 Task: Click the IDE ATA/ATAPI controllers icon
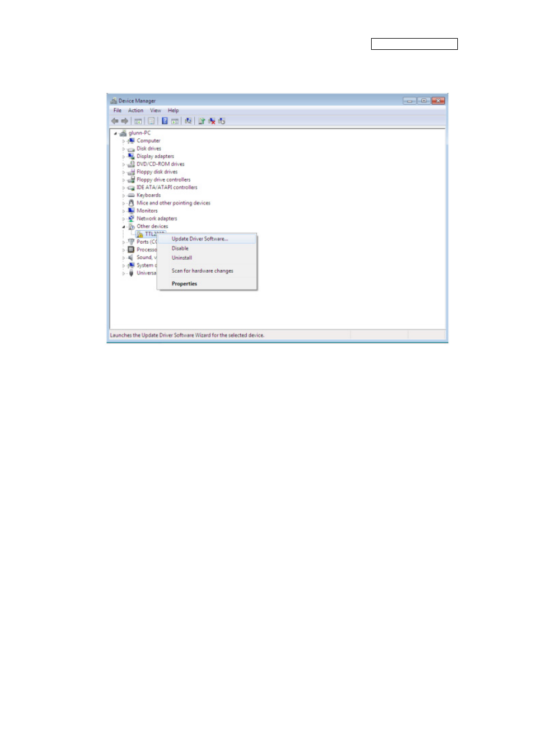click(x=131, y=188)
